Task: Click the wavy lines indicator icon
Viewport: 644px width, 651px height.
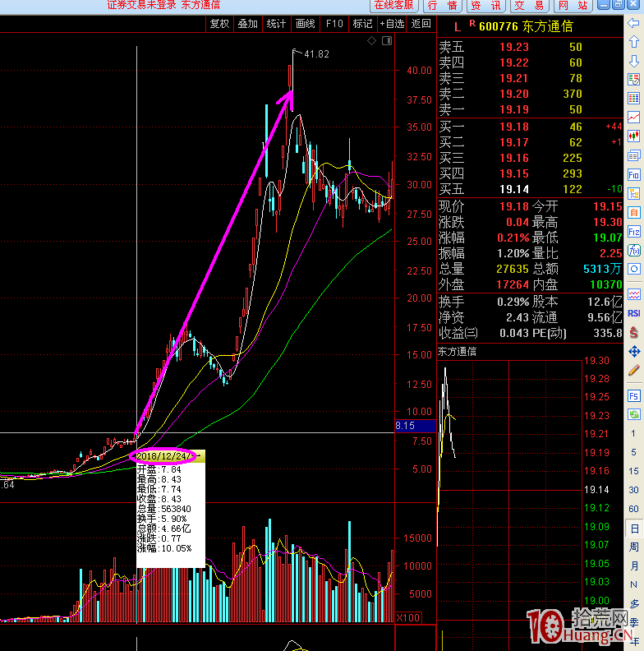Action: pos(633,294)
